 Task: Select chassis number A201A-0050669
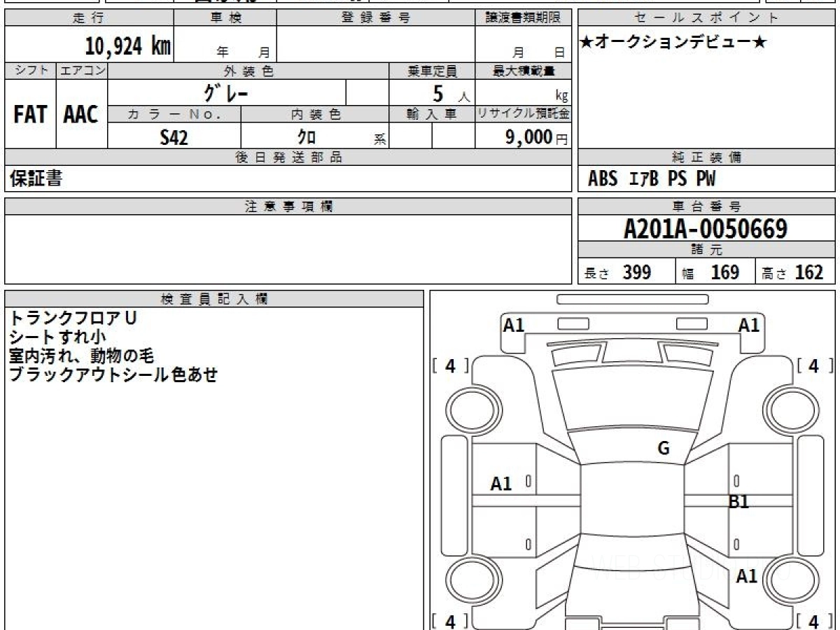[x=706, y=228]
